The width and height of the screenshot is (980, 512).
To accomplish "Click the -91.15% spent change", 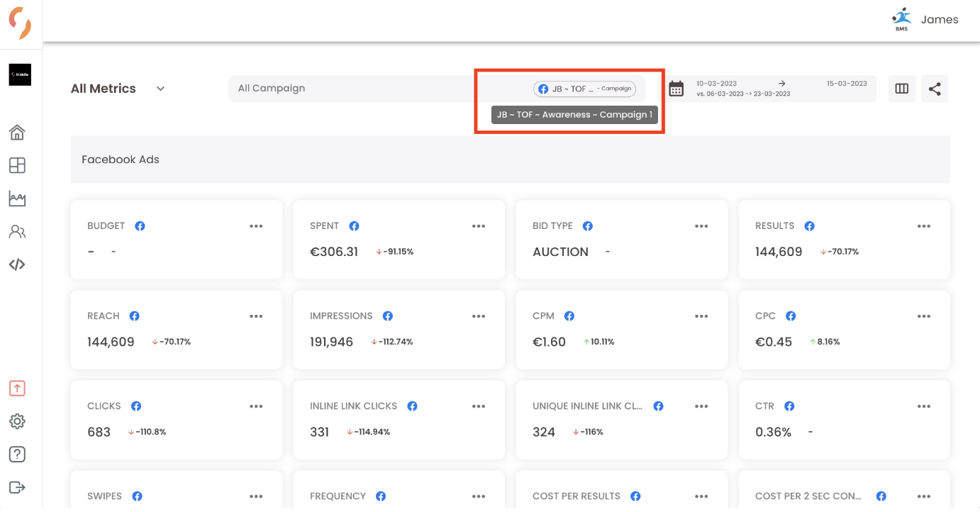I will pos(394,252).
